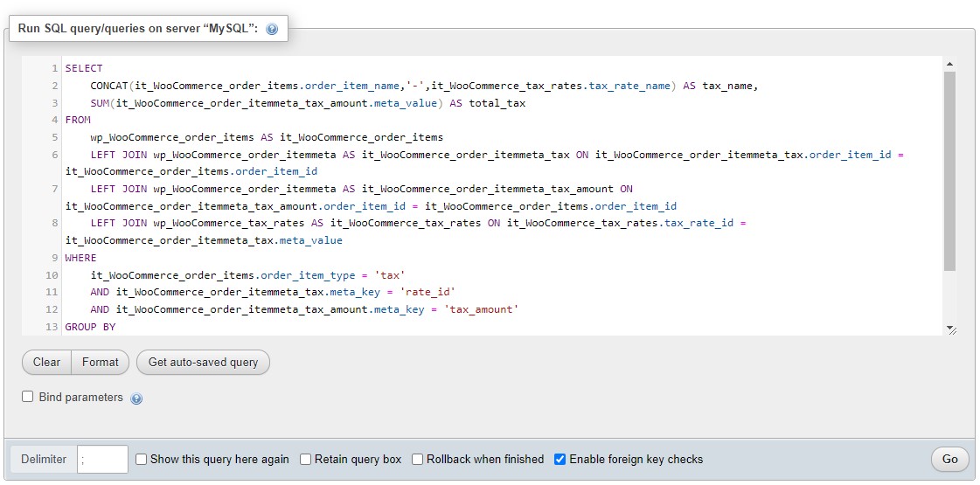Clear the SQL query with Clear button
The image size is (980, 485).
(x=47, y=363)
